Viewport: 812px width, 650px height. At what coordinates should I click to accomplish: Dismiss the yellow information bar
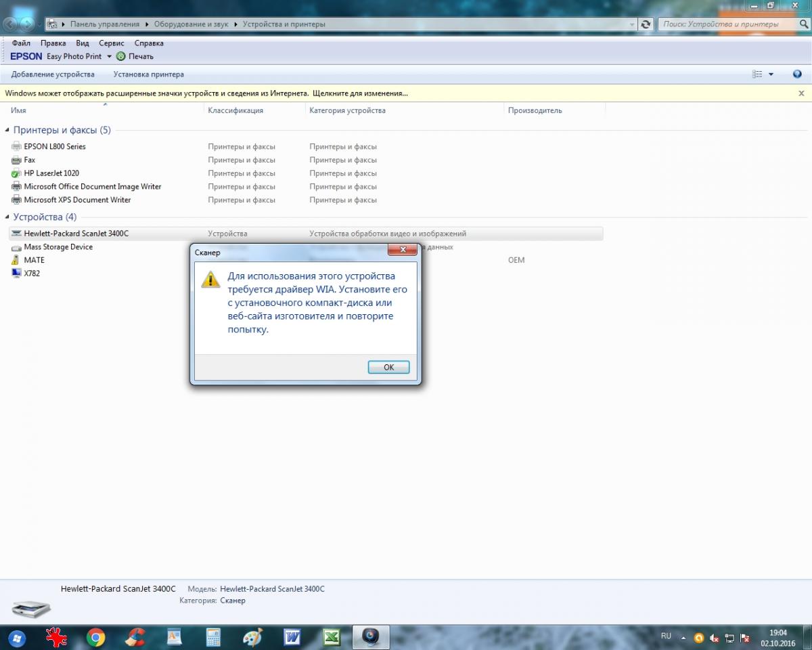[801, 93]
